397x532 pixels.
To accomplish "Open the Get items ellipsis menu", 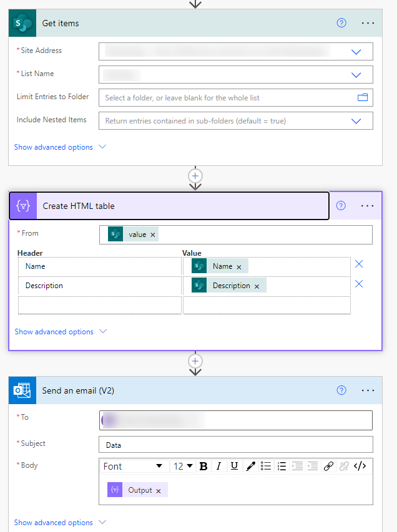I will click(368, 23).
